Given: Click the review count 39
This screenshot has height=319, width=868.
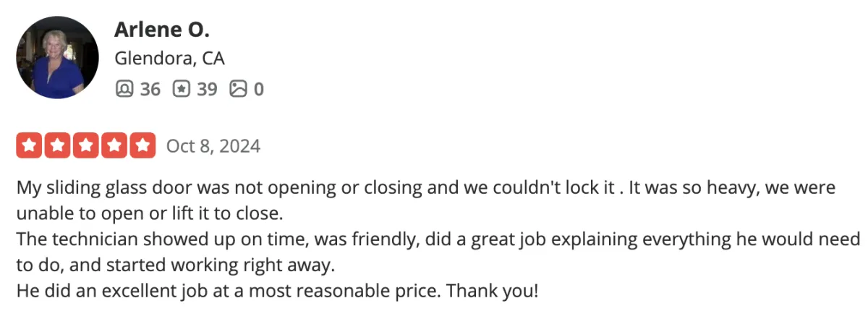Looking at the screenshot, I should (207, 89).
